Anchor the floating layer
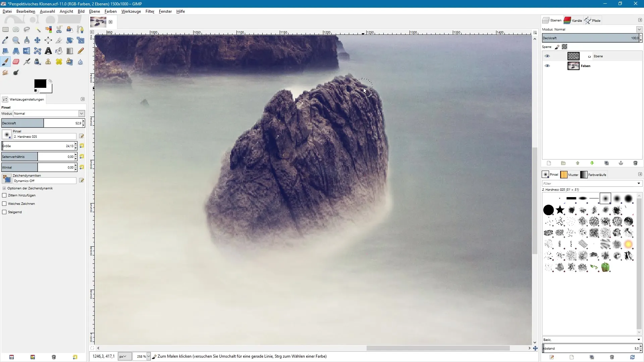The height and width of the screenshot is (362, 644). coord(621,163)
